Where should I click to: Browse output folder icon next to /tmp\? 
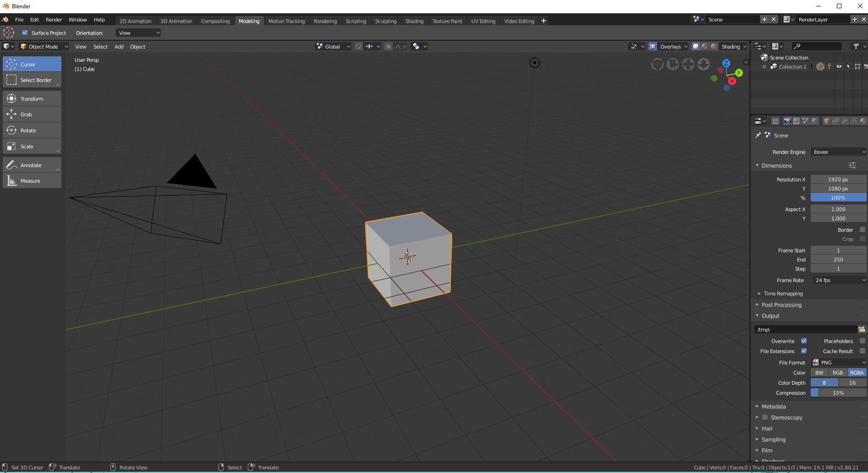862,329
